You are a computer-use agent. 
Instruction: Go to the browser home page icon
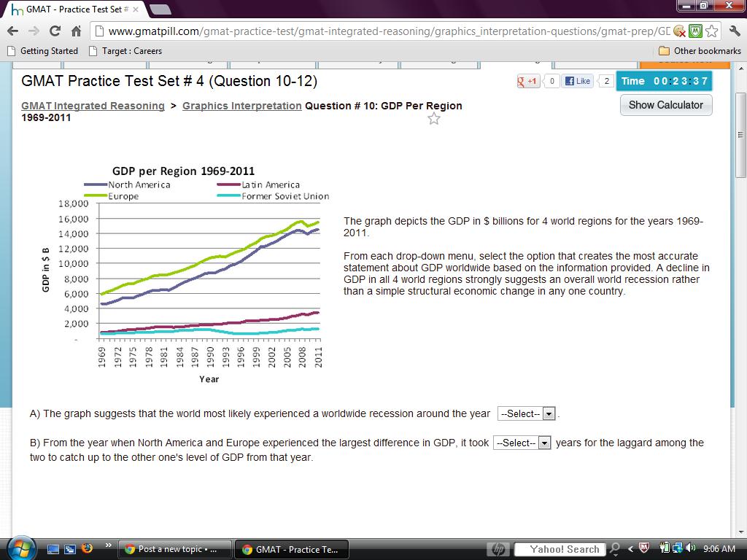coord(76,31)
